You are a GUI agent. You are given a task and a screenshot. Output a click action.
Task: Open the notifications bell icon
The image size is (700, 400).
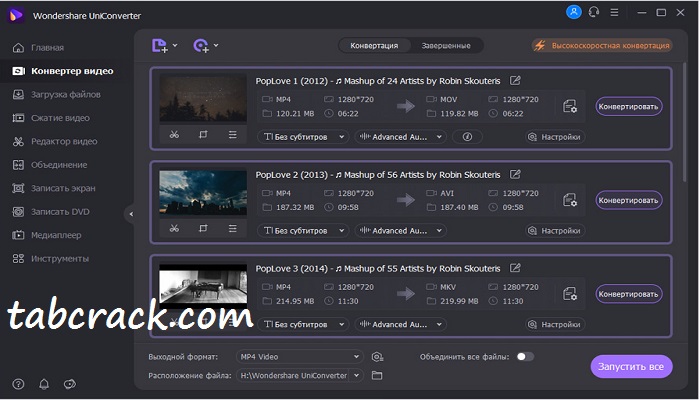point(44,384)
